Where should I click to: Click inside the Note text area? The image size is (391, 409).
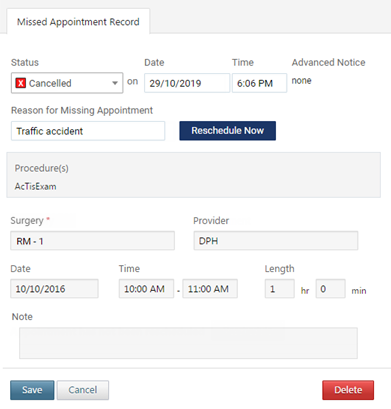(188, 343)
